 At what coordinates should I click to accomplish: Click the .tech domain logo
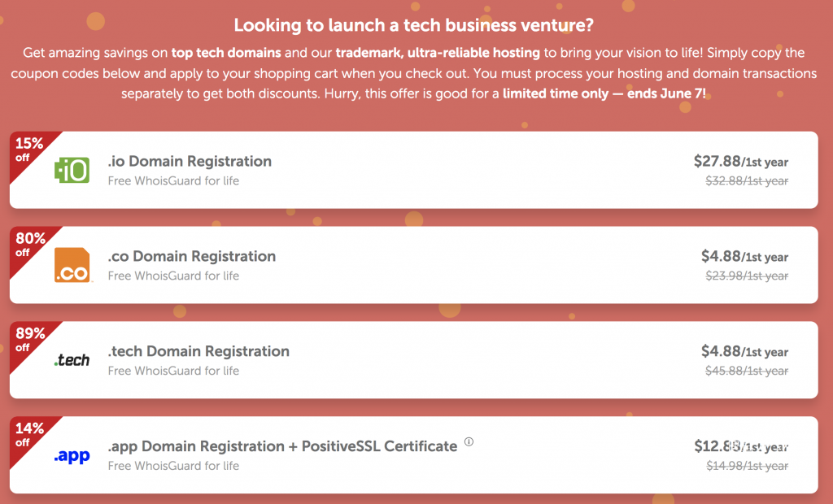tap(72, 360)
